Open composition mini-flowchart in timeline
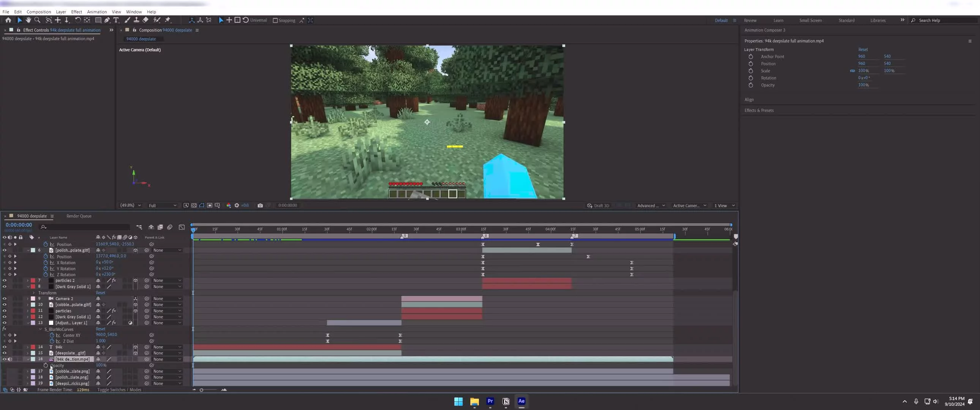The width and height of the screenshot is (980, 410). (139, 227)
